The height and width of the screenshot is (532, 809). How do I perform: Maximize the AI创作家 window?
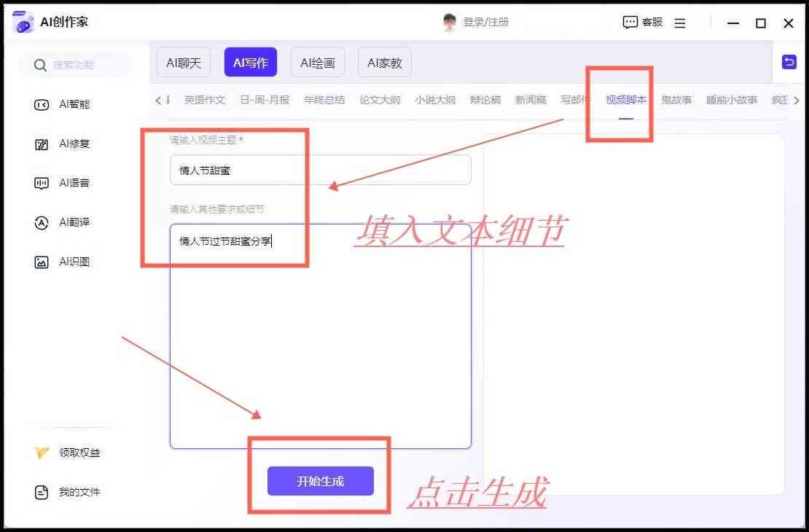(760, 23)
